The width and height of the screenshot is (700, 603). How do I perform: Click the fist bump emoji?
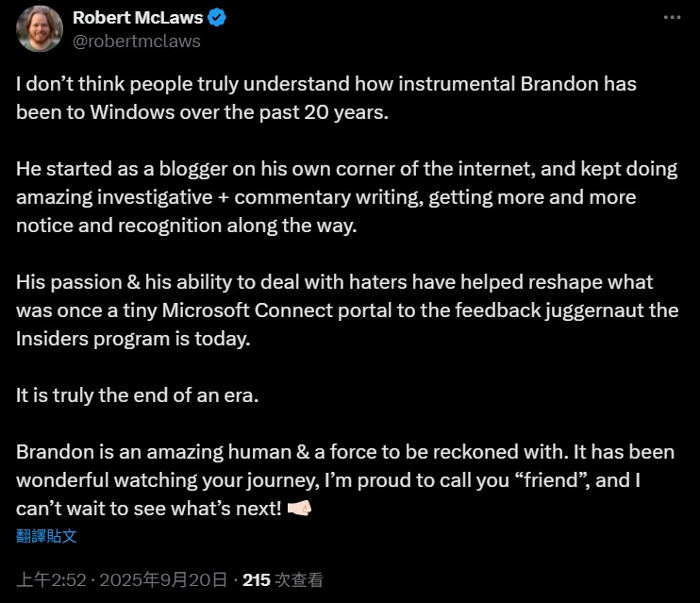pyautogui.click(x=299, y=508)
